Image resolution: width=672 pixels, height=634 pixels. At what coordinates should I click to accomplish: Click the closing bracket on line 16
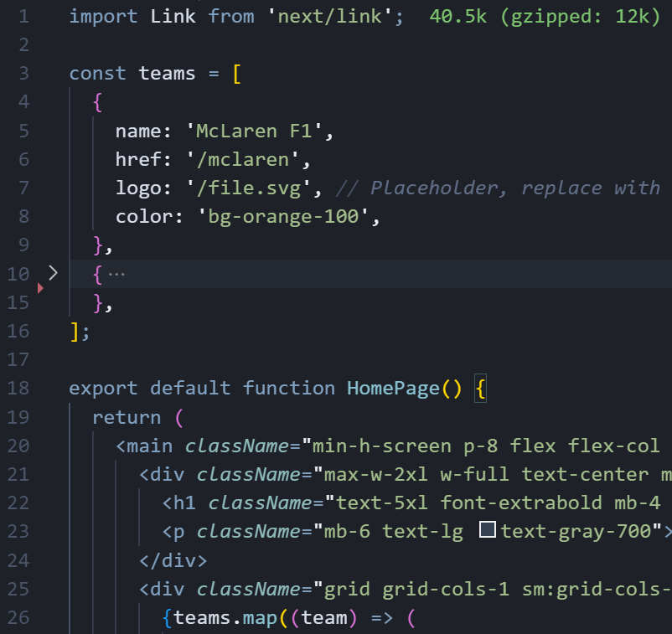point(75,331)
